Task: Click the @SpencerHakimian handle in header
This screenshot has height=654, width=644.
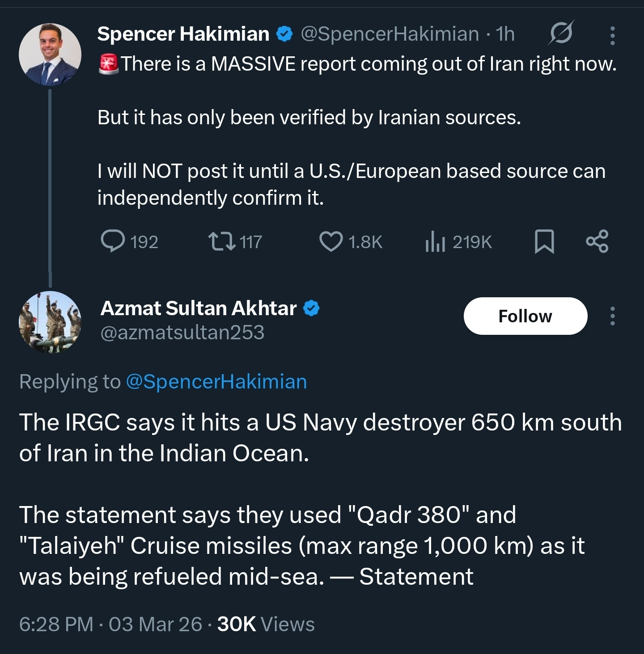Action: 390,34
